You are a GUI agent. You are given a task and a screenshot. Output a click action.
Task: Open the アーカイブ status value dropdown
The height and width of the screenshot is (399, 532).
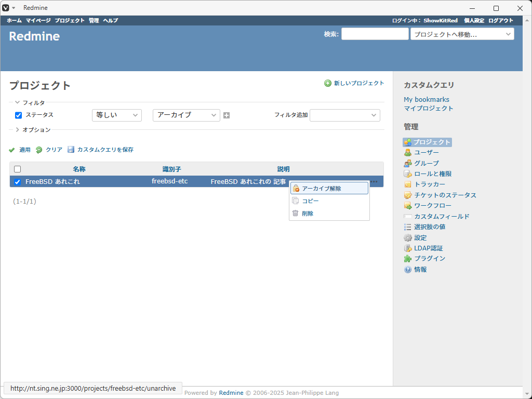(187, 115)
